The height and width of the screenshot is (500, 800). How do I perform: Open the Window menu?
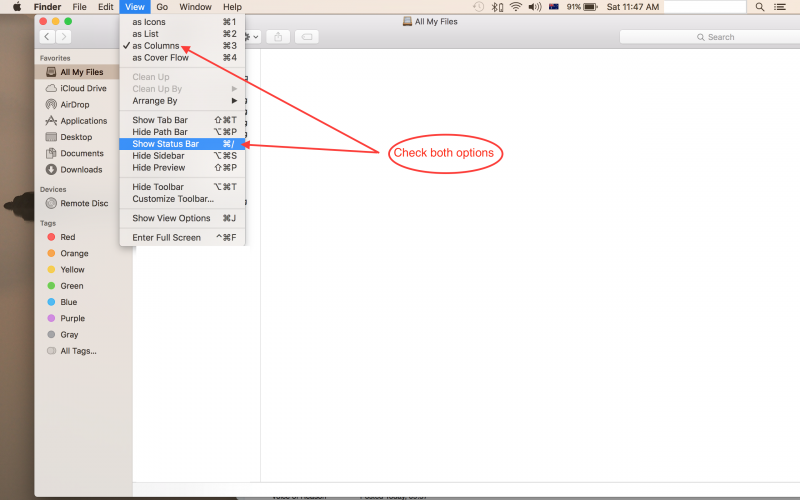[195, 7]
